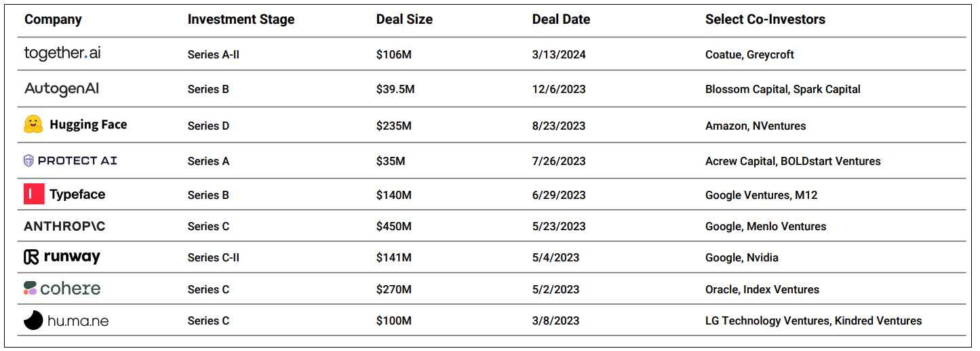980x351 pixels.
Task: Click the Runway logo icon
Action: (31, 257)
